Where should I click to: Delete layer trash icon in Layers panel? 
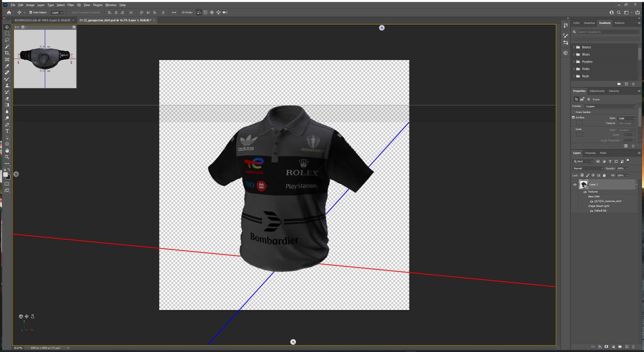633,347
